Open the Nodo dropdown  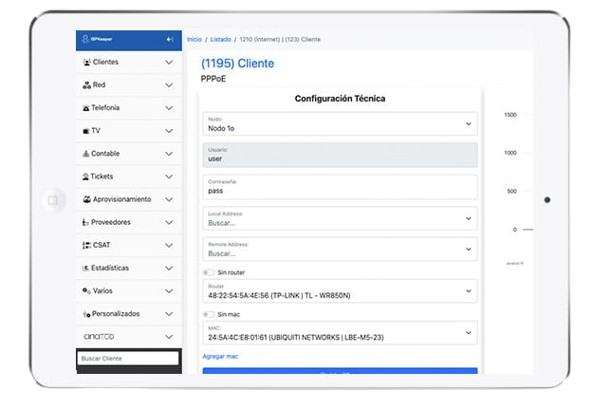[340, 124]
